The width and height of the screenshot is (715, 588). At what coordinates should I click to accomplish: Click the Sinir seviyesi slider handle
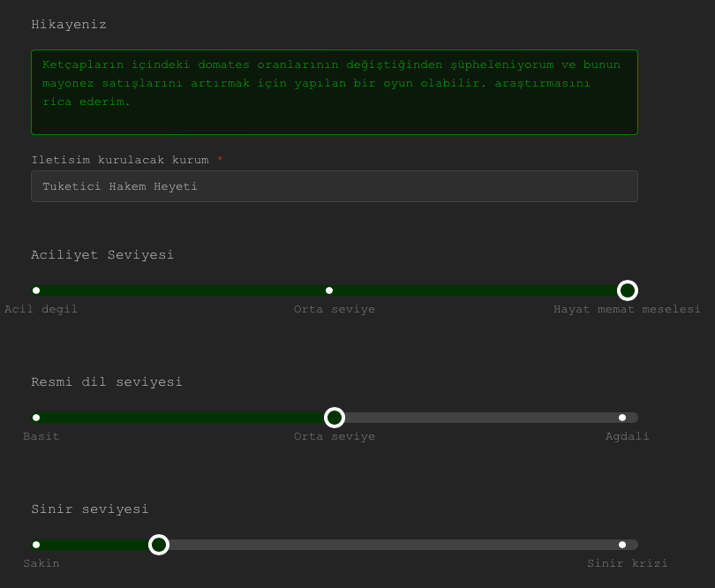159,545
